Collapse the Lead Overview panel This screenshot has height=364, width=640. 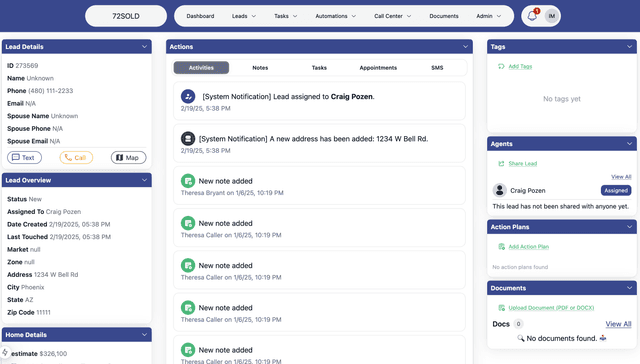coord(144,180)
